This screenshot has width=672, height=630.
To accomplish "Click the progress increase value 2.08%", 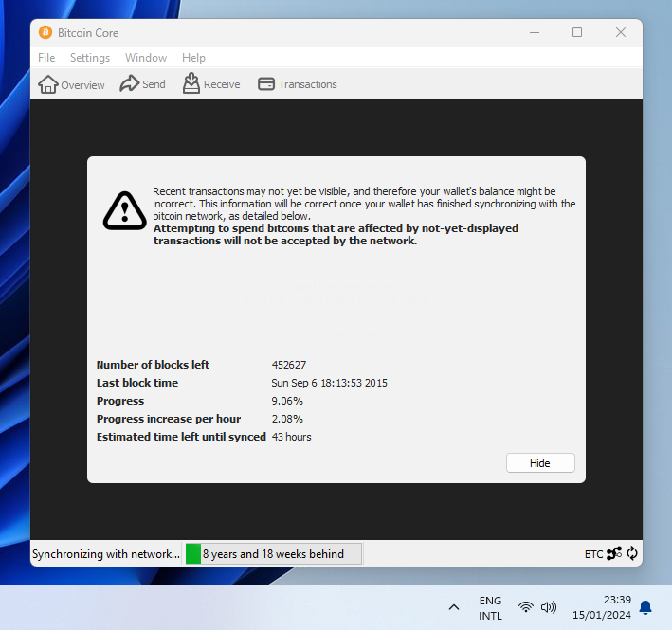I will point(287,419).
